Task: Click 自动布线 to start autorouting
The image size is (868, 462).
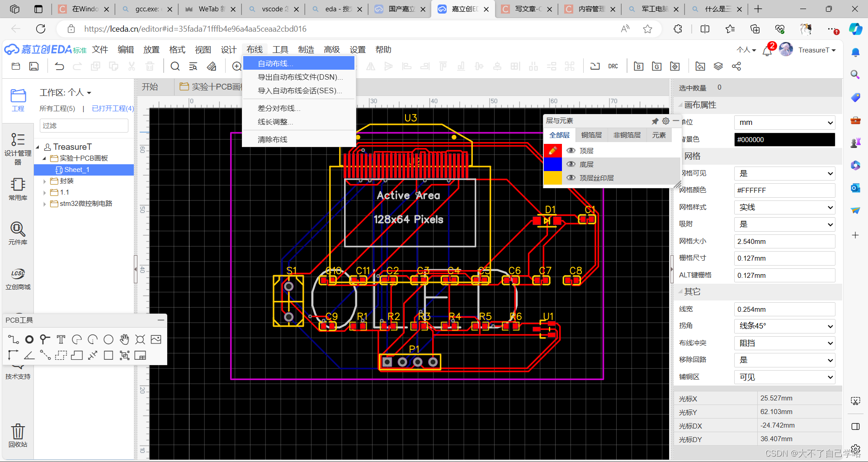Action: point(275,63)
